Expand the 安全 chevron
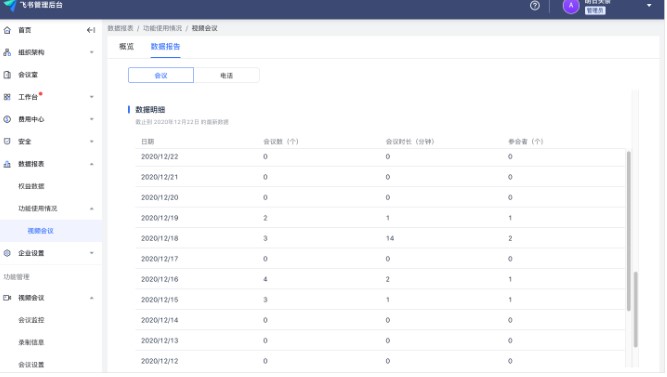 point(91,141)
